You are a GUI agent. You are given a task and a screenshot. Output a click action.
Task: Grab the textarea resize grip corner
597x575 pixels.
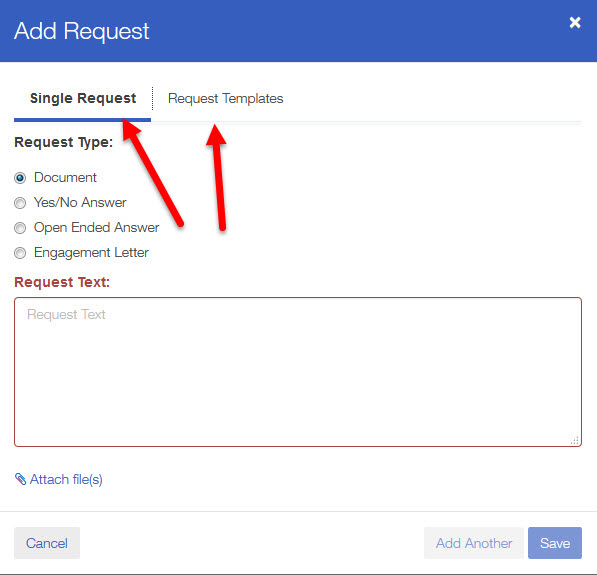tap(575, 440)
